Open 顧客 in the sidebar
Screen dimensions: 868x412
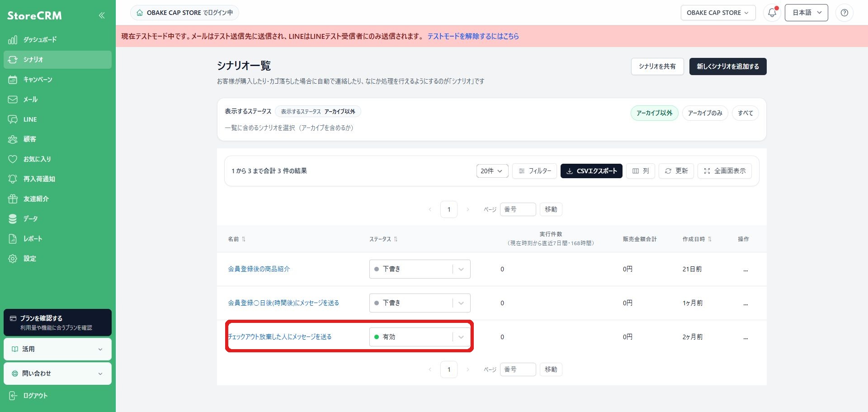57,139
